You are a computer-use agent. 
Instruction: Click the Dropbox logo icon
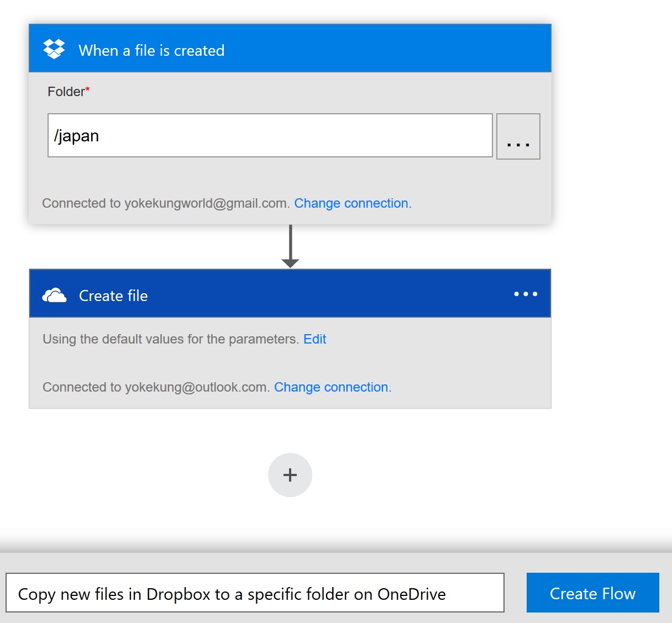[x=54, y=50]
